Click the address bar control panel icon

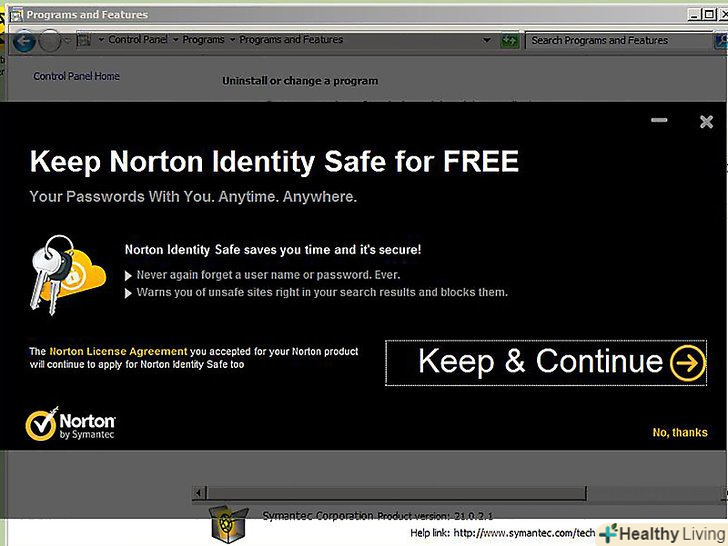point(84,40)
